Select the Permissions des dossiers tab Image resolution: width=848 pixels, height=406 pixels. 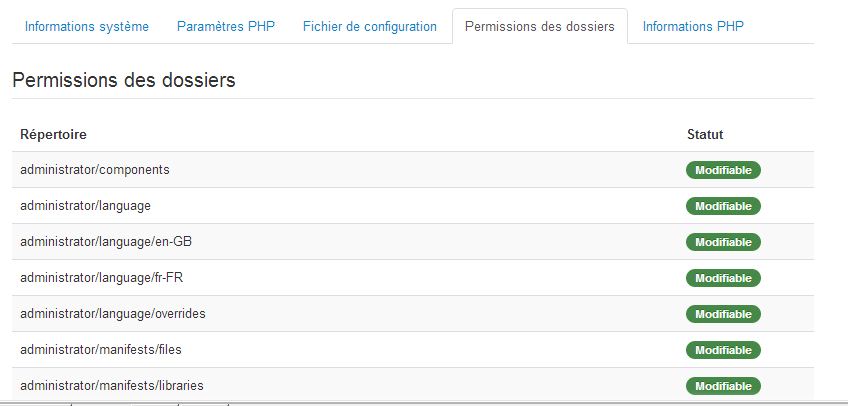pyautogui.click(x=540, y=27)
